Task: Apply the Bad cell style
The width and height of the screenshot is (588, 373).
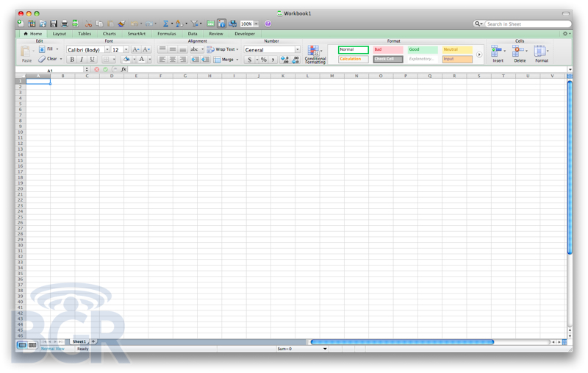Action: (387, 50)
